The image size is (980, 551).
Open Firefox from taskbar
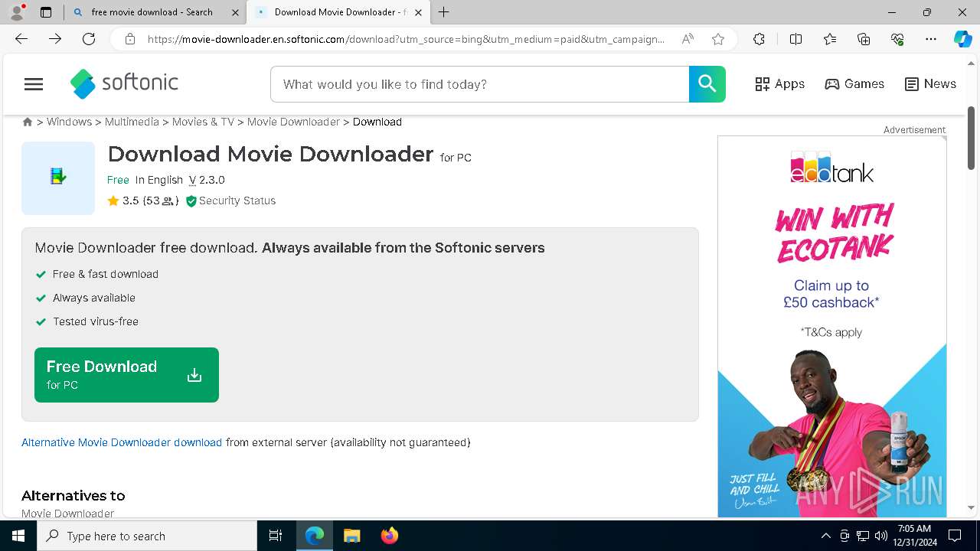click(389, 536)
